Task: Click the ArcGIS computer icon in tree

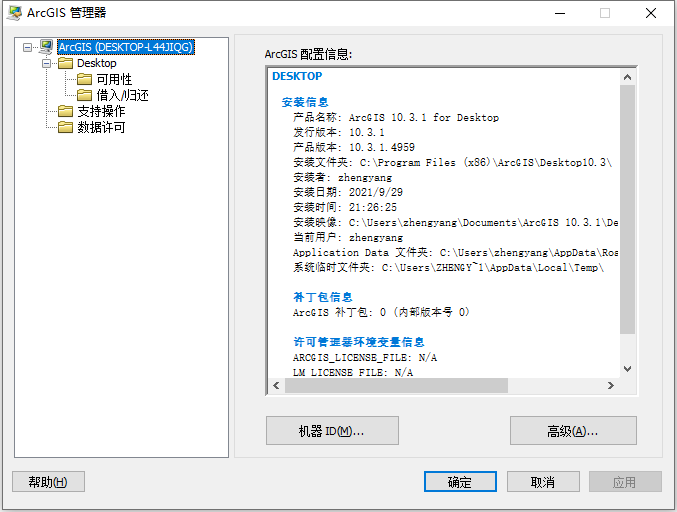Action: point(46,47)
